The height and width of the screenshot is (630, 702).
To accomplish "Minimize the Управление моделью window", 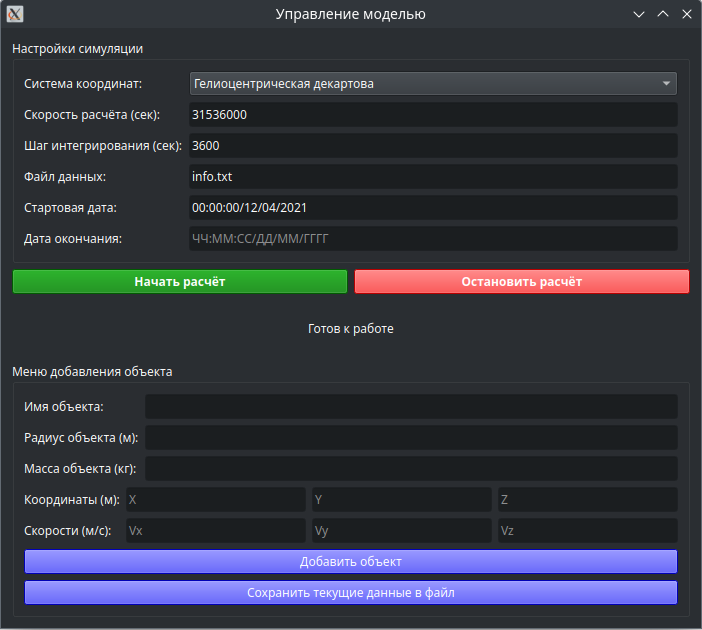I will point(639,14).
